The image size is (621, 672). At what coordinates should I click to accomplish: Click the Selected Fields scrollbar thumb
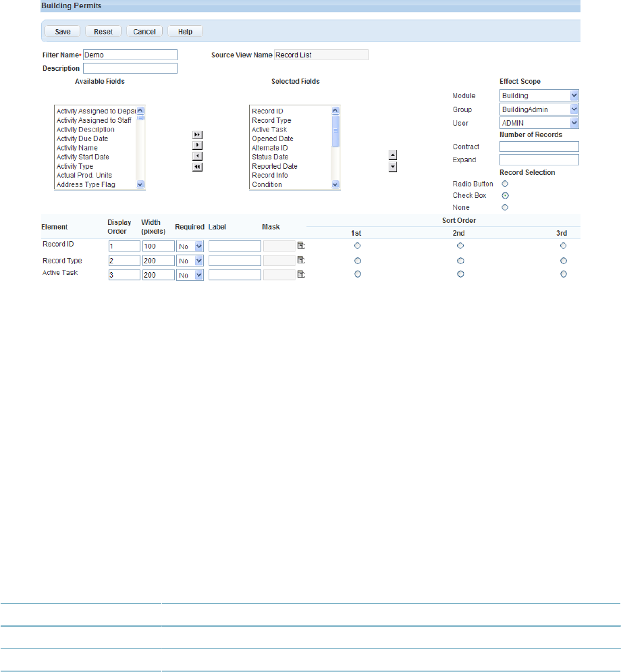(335, 131)
